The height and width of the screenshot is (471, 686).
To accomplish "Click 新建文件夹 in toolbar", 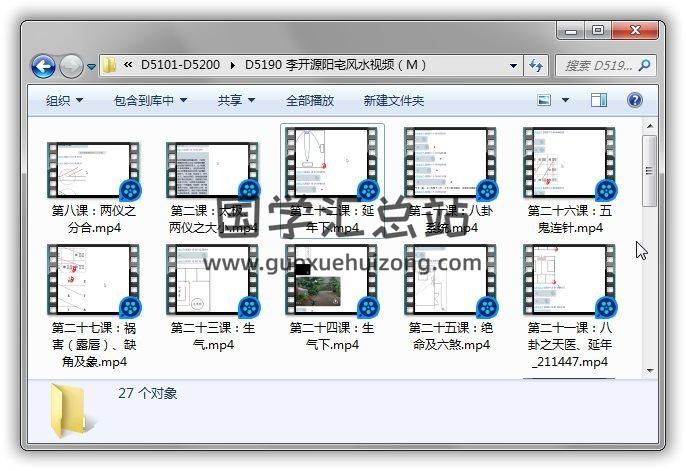I will click(394, 101).
